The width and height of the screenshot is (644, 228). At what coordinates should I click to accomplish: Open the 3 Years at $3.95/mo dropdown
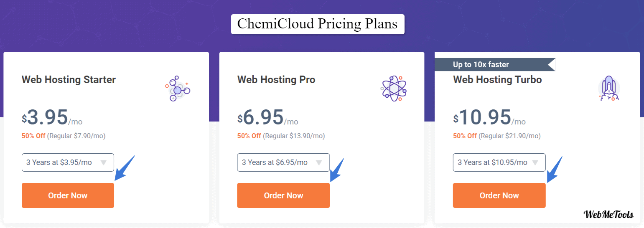(x=68, y=162)
